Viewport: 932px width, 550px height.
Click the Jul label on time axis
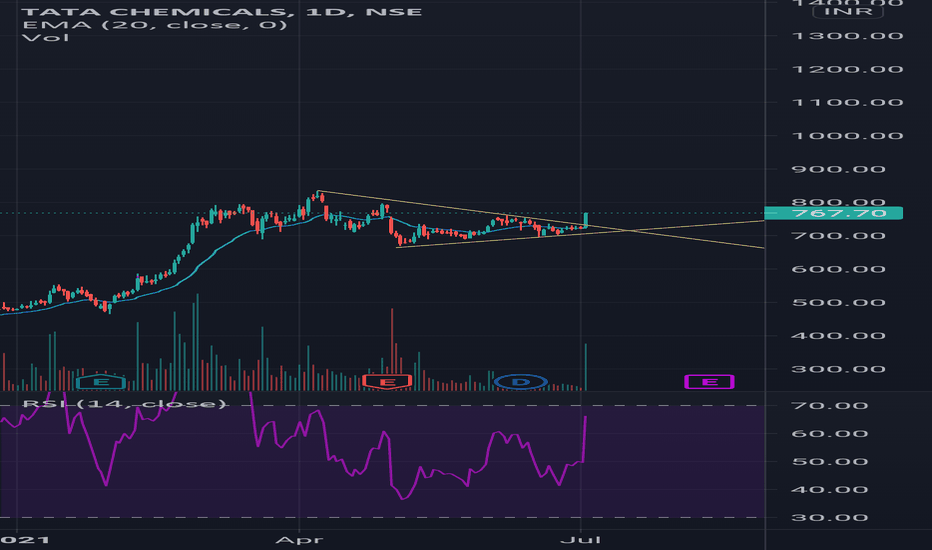(x=581, y=540)
